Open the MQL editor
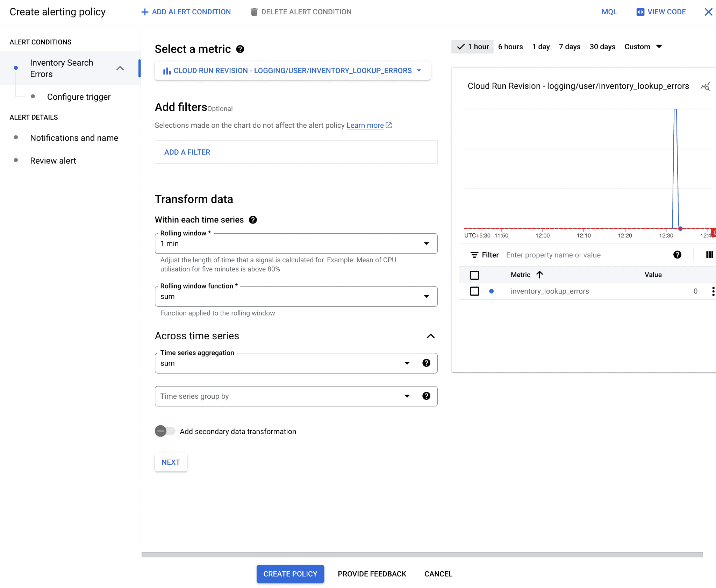The width and height of the screenshot is (716, 588). coord(609,12)
